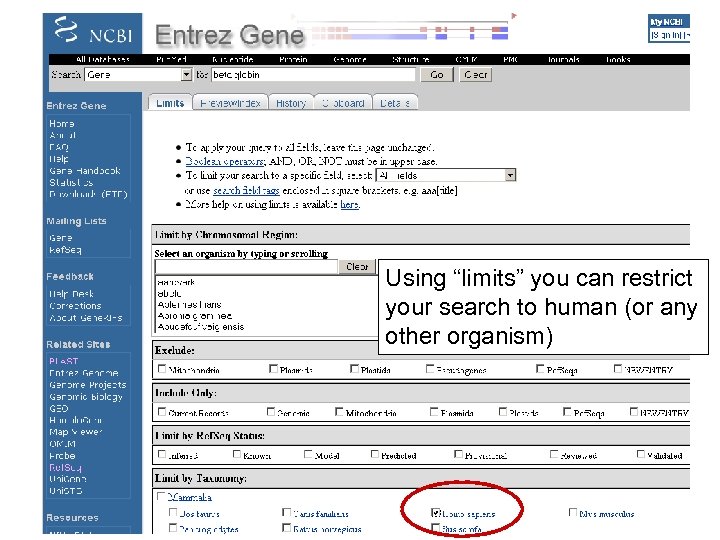The height and width of the screenshot is (540, 720).
Task: Check Plasmids under Exclude
Action: tap(273, 369)
